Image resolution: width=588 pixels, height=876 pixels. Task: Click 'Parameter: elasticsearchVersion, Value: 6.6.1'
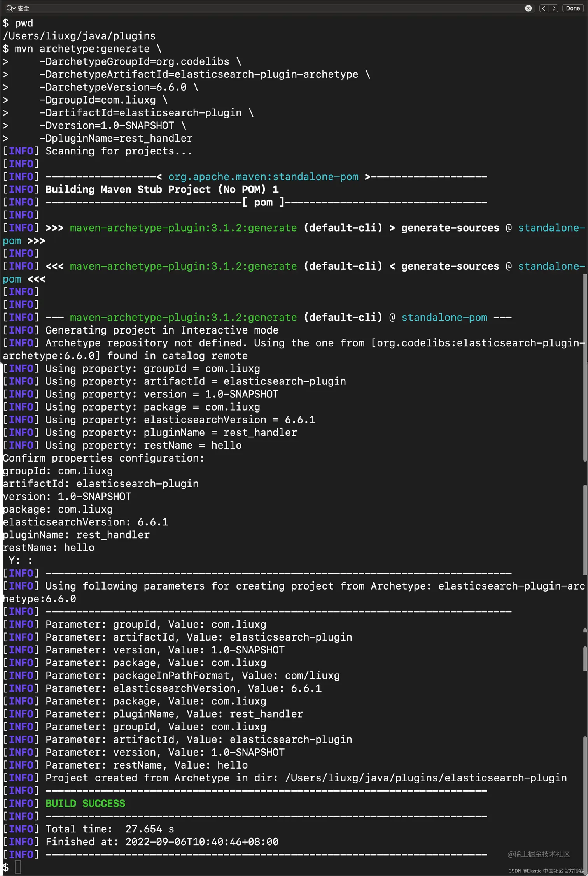[184, 689]
